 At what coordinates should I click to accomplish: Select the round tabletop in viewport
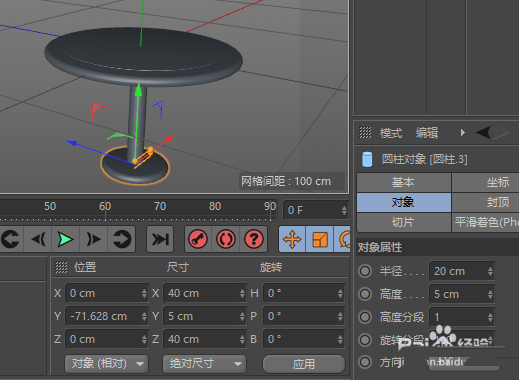(143, 56)
